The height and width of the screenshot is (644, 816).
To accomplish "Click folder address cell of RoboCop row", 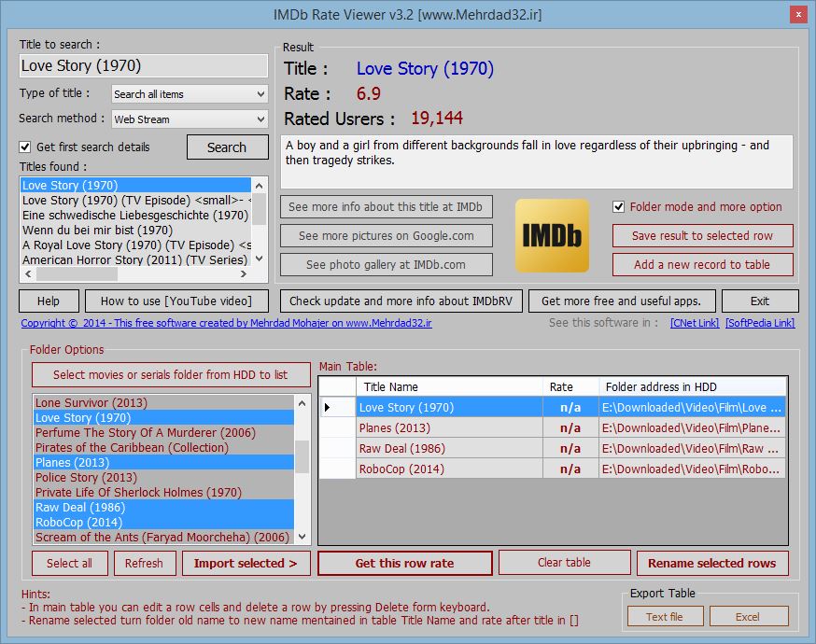I will coord(692,469).
